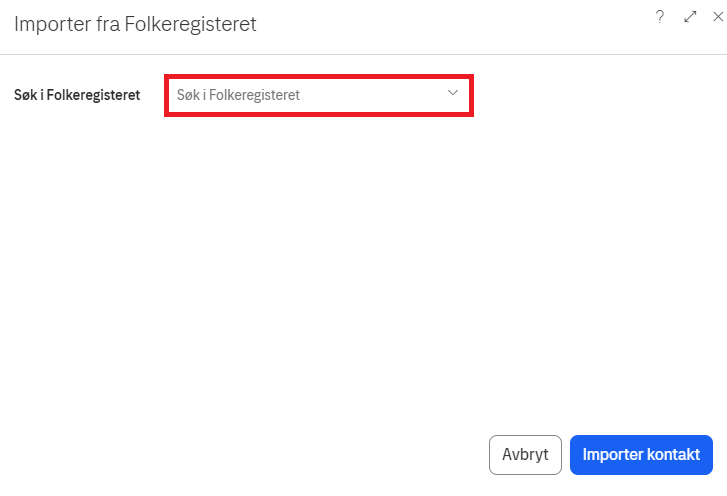727x496 pixels.
Task: Open the Søk i Folkeregisteret combo box
Action: (317, 96)
